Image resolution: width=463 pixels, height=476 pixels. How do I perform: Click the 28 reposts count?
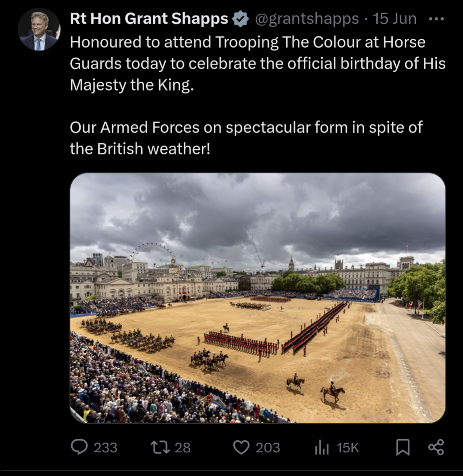183,448
